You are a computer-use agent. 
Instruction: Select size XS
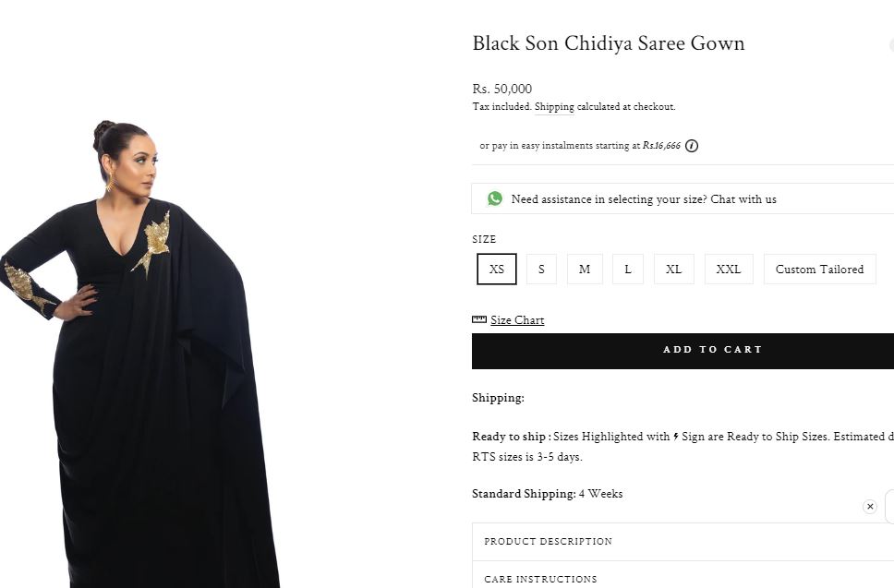click(497, 270)
